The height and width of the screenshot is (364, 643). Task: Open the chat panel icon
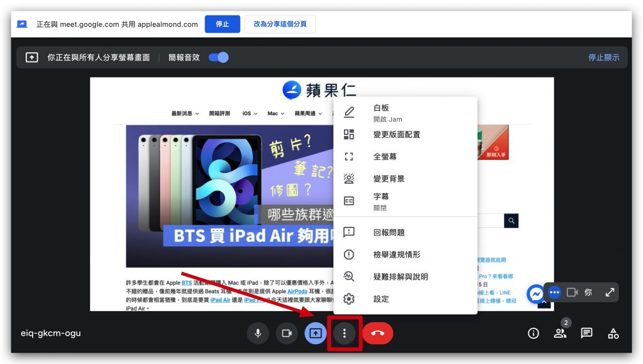click(x=587, y=333)
